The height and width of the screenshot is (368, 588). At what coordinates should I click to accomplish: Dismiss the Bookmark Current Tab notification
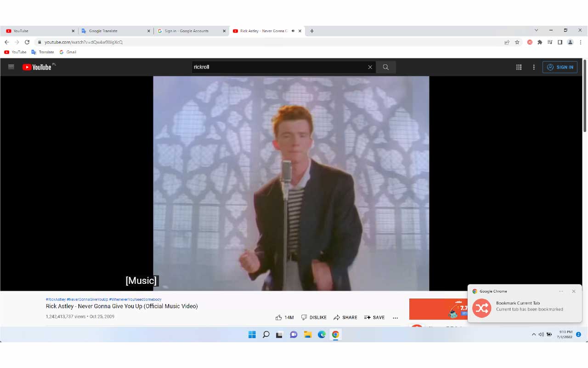(x=573, y=291)
